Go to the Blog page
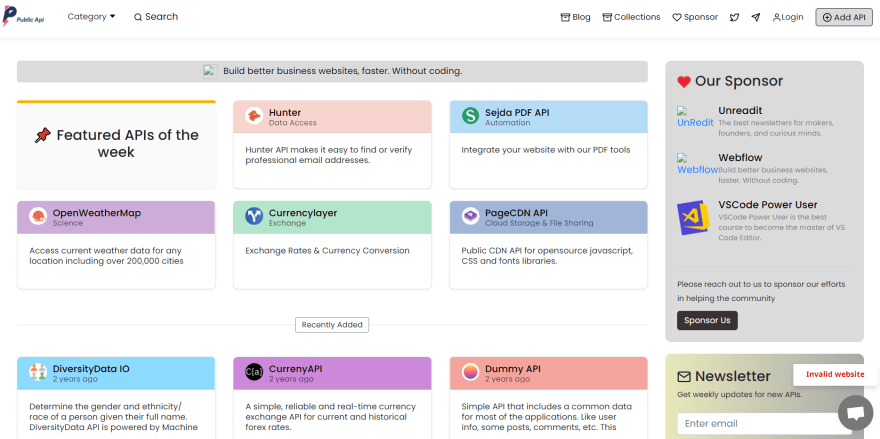The image size is (880, 439). [x=576, y=17]
